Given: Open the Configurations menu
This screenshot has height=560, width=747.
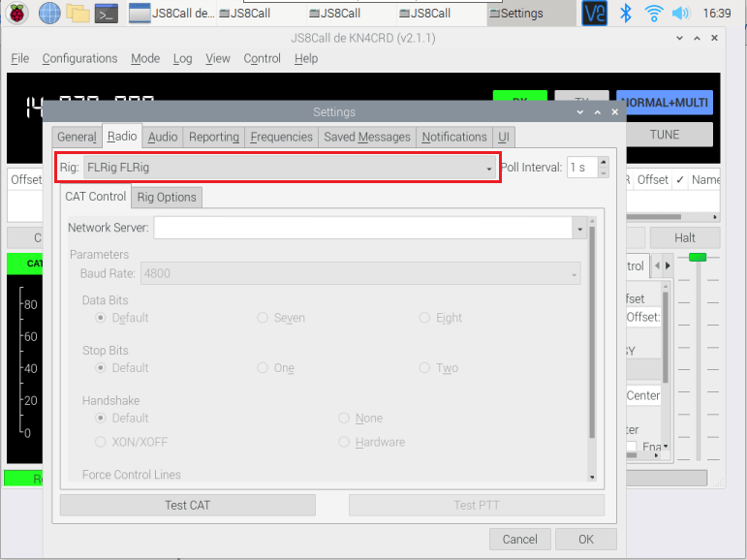Looking at the screenshot, I should [x=79, y=58].
